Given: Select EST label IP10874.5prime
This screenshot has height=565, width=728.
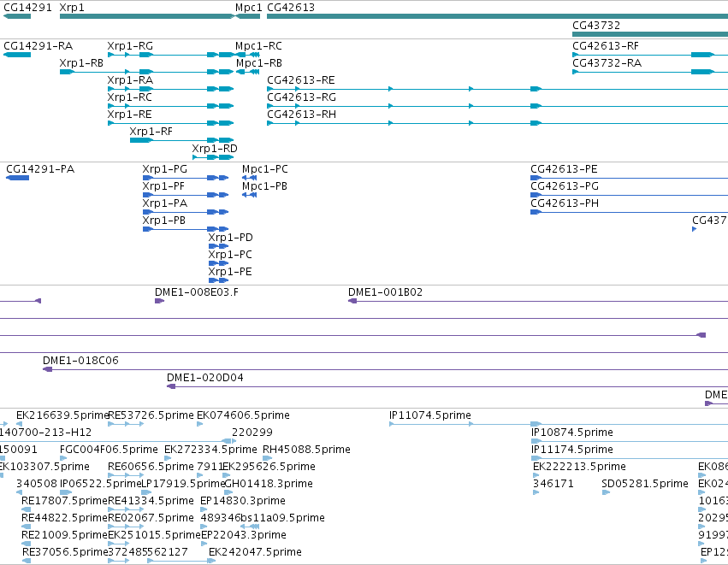Looking at the screenshot, I should (x=572, y=433).
